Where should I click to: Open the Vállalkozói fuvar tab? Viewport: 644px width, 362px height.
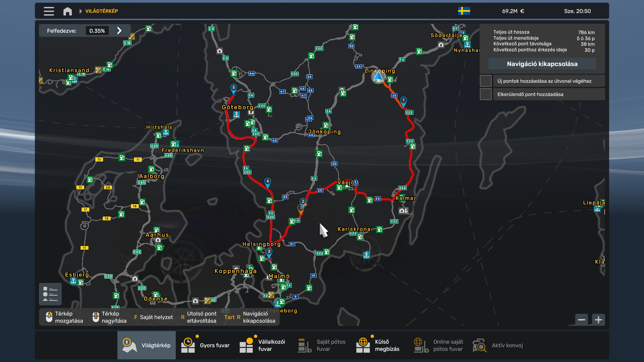tap(263, 345)
